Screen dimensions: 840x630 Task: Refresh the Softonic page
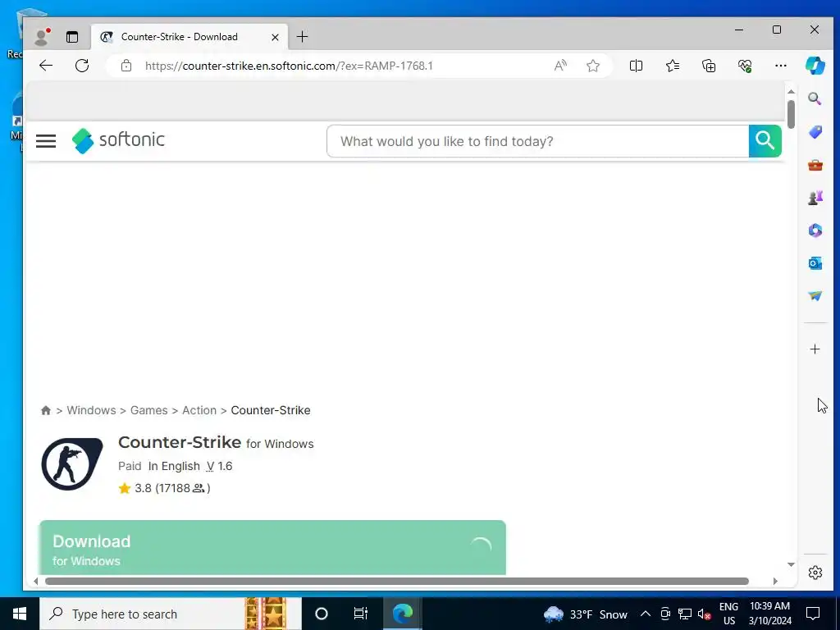82,66
